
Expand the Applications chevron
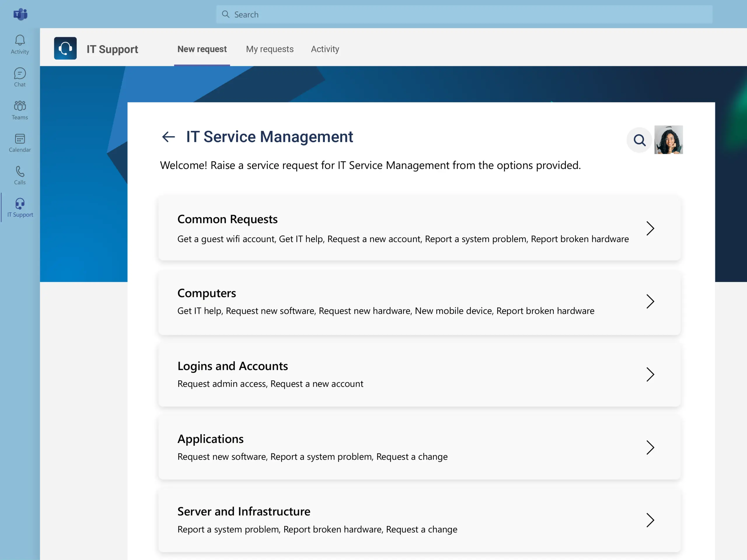coord(650,447)
